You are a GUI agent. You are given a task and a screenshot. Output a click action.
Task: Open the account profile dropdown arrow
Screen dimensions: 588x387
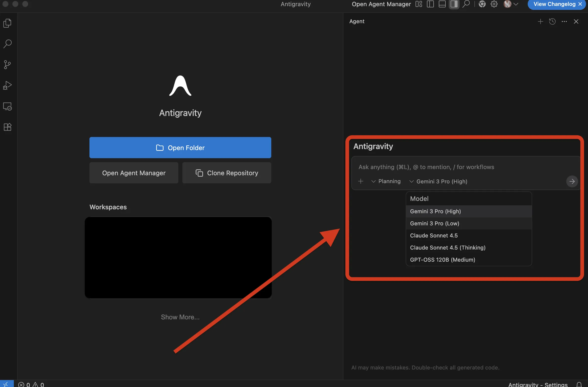[516, 4]
